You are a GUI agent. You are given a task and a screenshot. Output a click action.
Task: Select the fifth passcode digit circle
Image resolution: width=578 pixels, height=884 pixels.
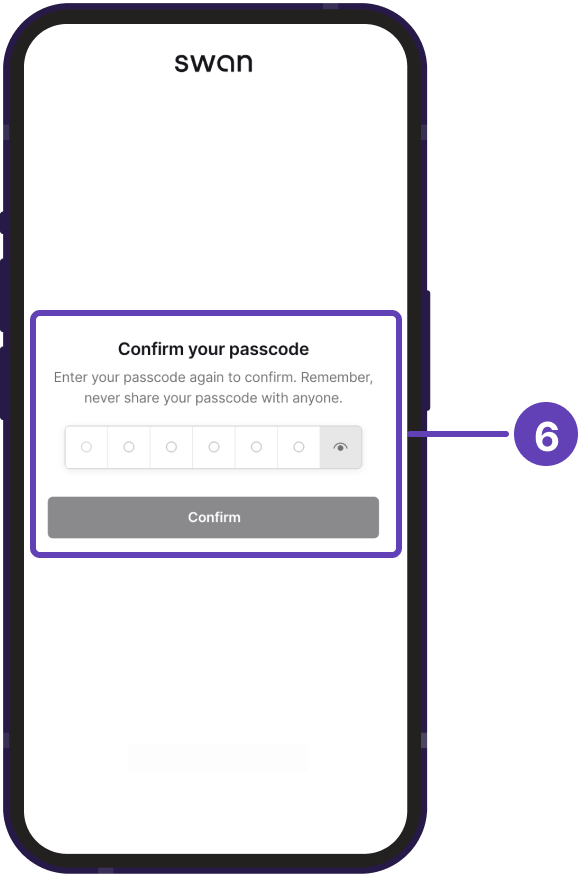click(x=257, y=447)
